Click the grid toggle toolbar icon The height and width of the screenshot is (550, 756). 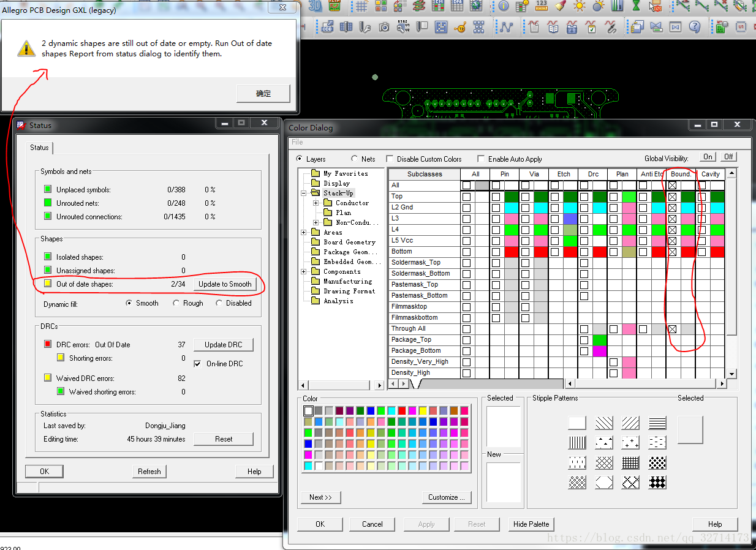click(361, 6)
